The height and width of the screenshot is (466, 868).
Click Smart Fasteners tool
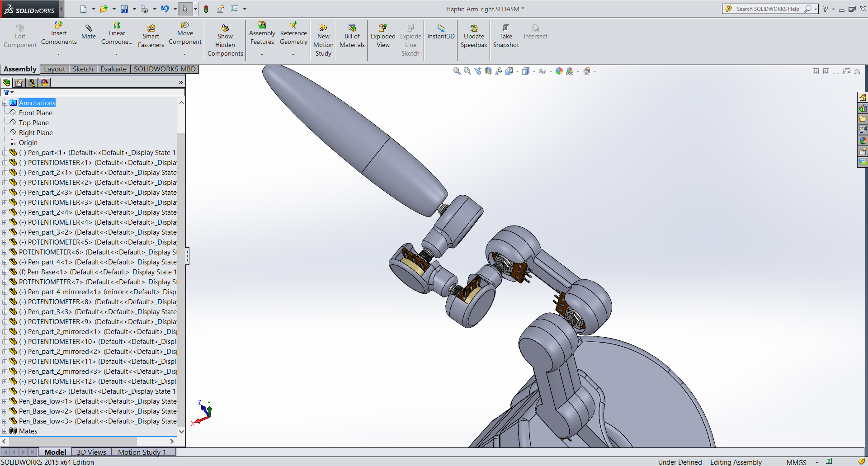click(151, 36)
